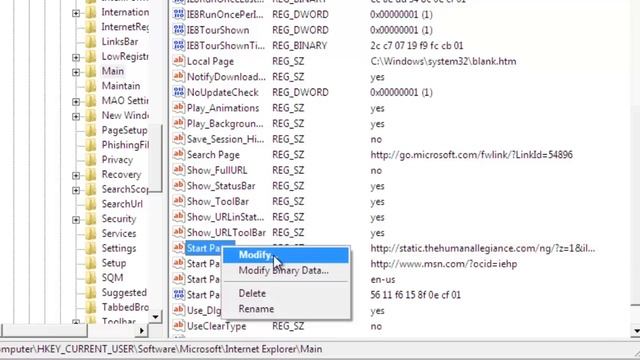Viewport: 640px width, 360px height.
Task: Expand the SearchScopes node
Action: pyautogui.click(x=76, y=190)
